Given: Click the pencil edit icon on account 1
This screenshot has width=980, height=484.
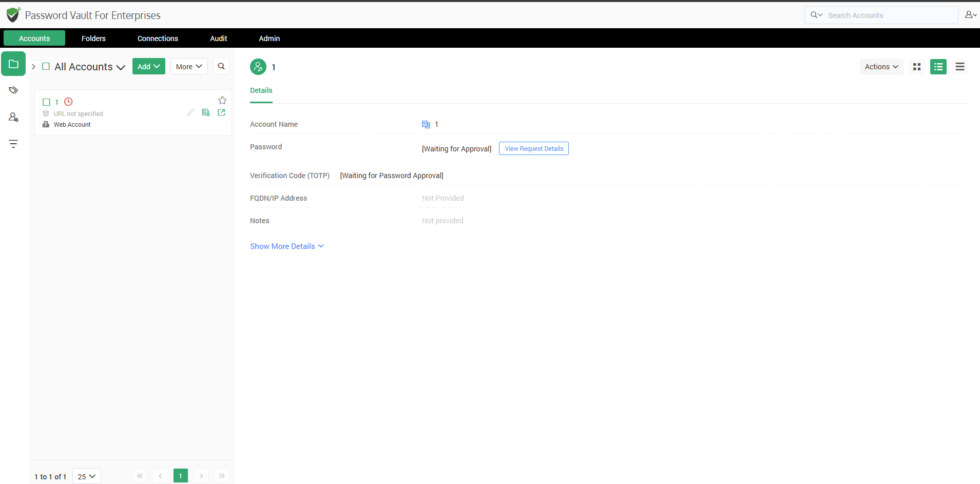Looking at the screenshot, I should point(190,112).
